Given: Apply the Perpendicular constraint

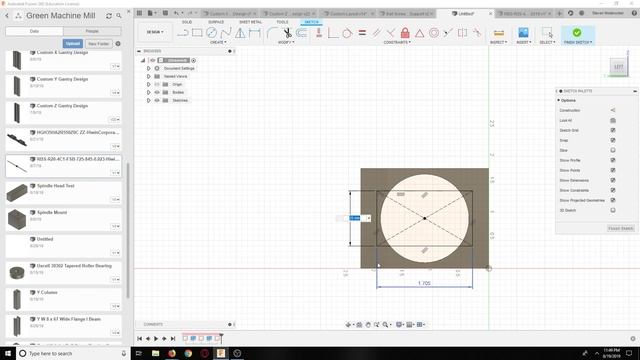Looking at the screenshot, I should (x=391, y=33).
